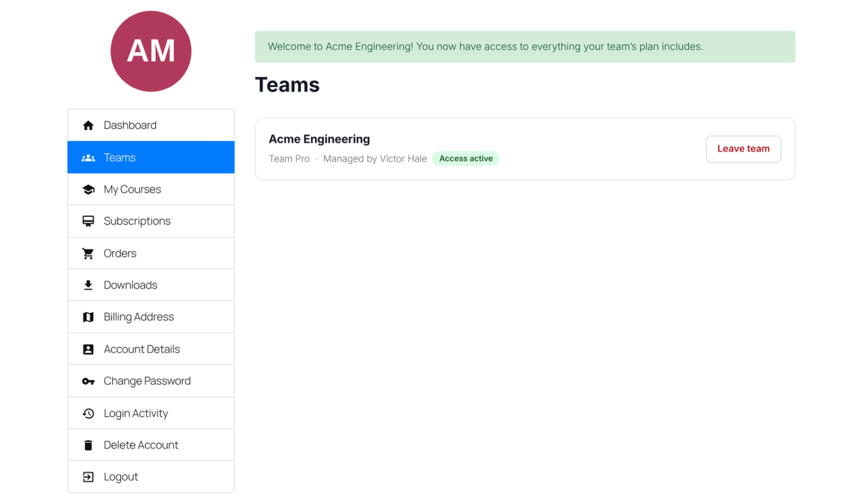The width and height of the screenshot is (863, 504).
Task: Click the Acme Engineering team name
Action: tap(319, 139)
